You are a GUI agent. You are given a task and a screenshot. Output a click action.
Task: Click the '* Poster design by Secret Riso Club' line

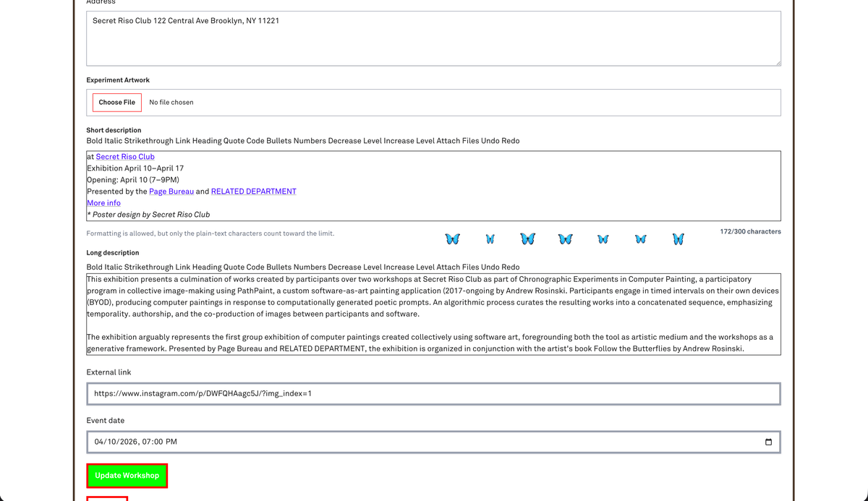(148, 215)
